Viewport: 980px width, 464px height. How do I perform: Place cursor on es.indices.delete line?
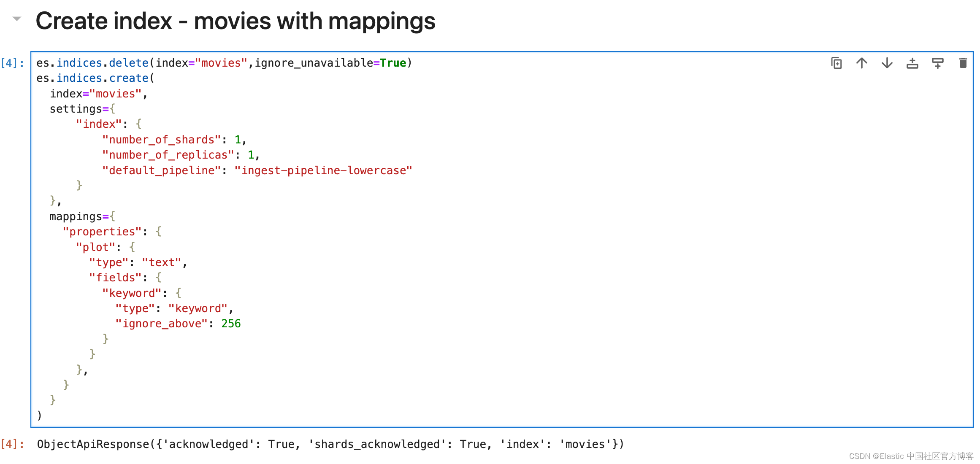point(224,63)
